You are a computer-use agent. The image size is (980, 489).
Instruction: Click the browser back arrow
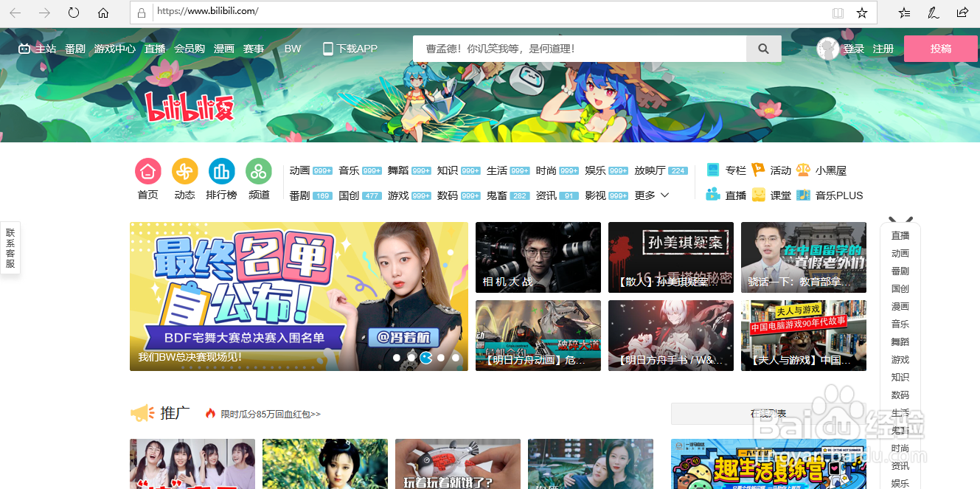pyautogui.click(x=15, y=13)
